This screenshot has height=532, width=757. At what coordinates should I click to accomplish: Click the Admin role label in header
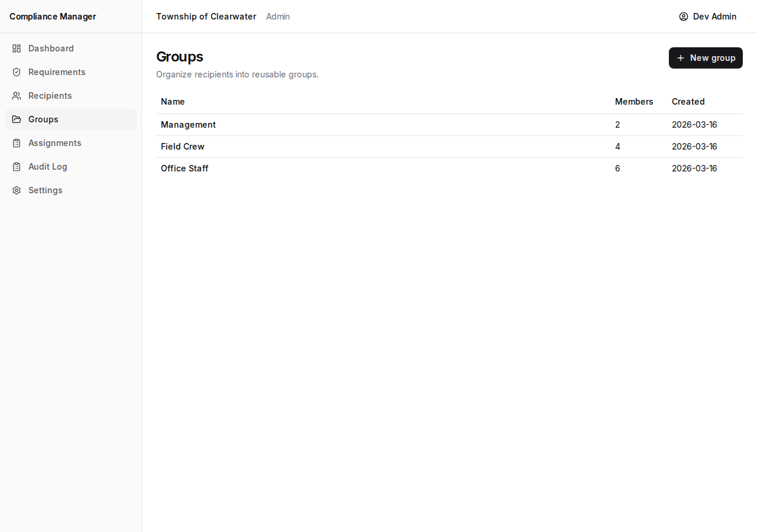click(278, 17)
